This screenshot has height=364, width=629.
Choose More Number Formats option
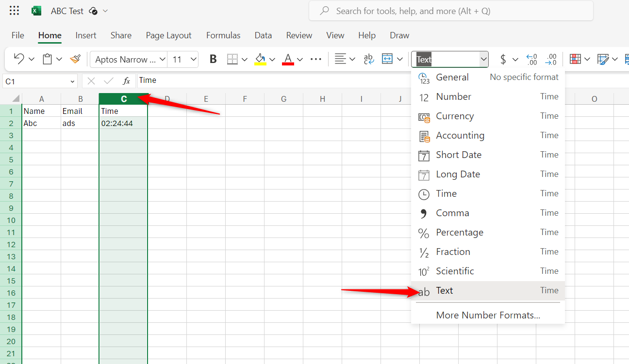pyautogui.click(x=488, y=315)
